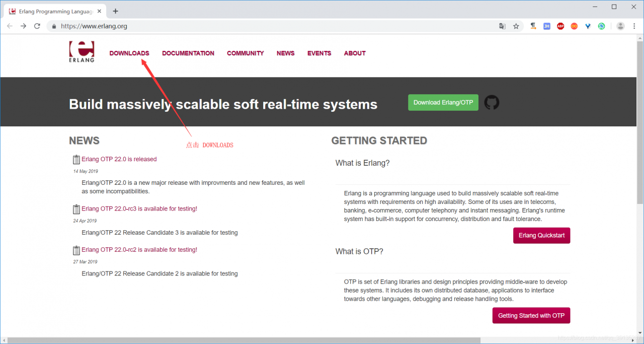This screenshot has height=344, width=644.
Task: Bookmark this page with the star icon
Action: 516,26
